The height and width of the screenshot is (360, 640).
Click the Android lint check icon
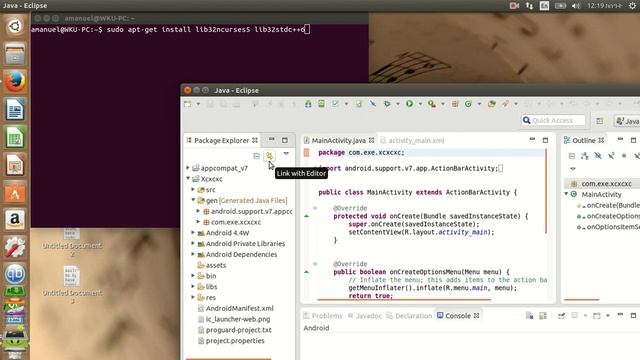[336, 104]
